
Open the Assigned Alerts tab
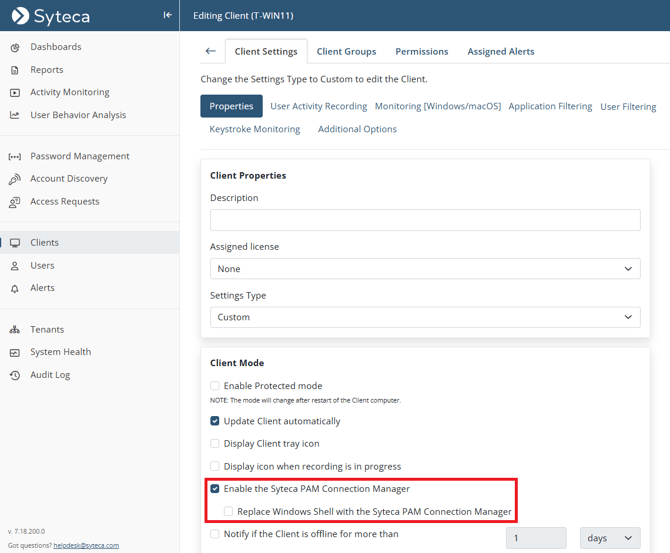coord(501,51)
